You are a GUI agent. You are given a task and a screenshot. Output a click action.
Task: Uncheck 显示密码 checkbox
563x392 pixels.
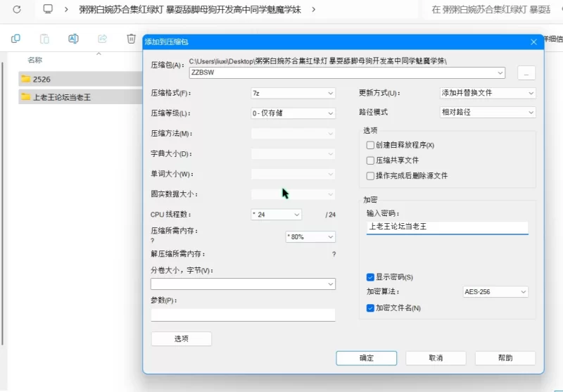click(370, 277)
